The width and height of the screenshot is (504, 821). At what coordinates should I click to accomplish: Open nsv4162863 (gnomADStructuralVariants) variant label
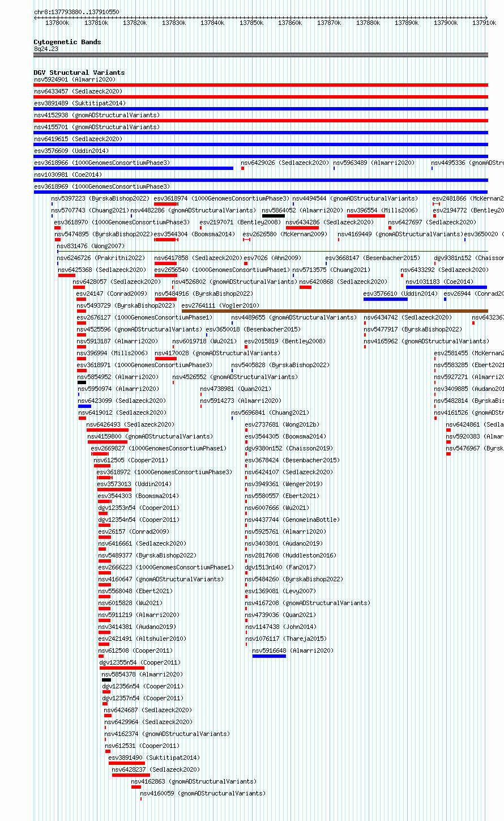[x=194, y=781]
